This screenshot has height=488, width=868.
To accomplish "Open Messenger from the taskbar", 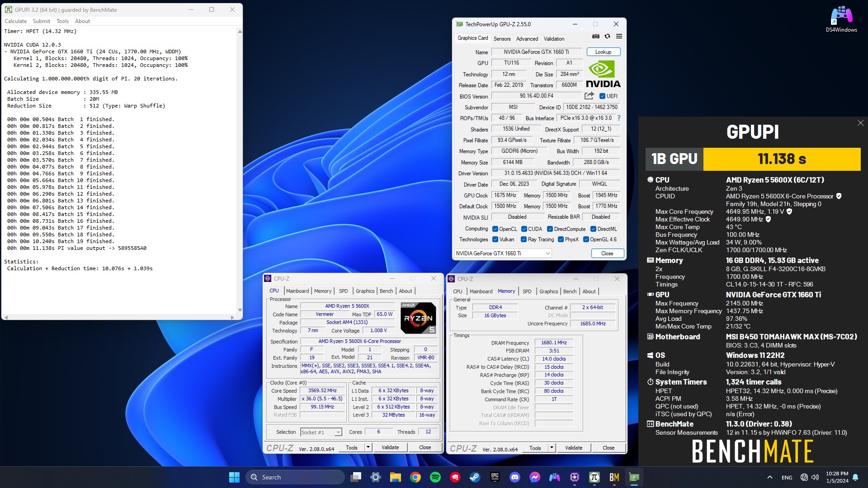I will pyautogui.click(x=535, y=477).
